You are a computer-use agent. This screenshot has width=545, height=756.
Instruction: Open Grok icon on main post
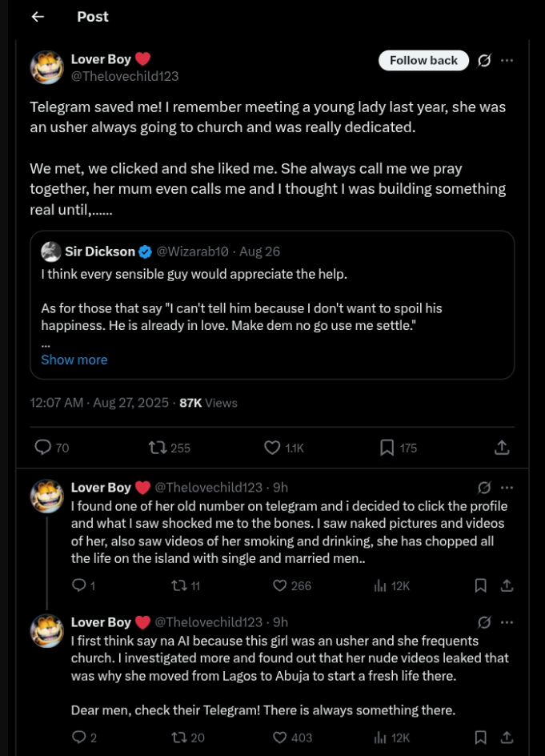(484, 61)
